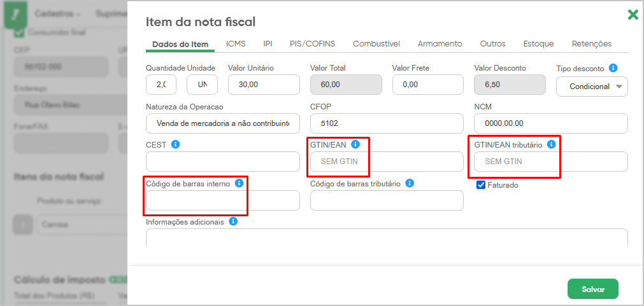Click the Fone/FAX field in background
The width and height of the screenshot is (644, 306).
coord(61,143)
